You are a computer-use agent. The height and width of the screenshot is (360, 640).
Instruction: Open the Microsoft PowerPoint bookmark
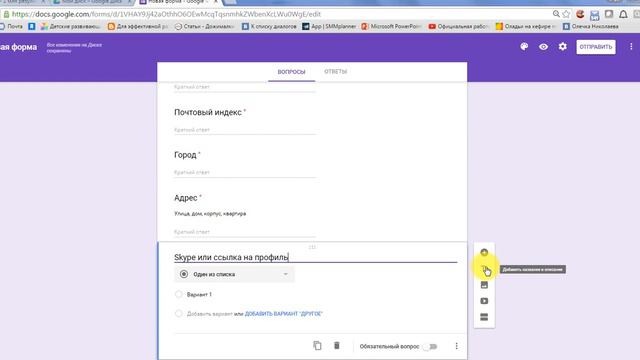tap(391, 27)
